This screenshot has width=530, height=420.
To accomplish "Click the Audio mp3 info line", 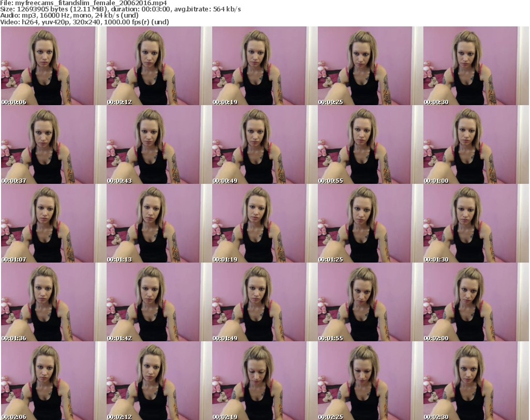I will [x=69, y=16].
